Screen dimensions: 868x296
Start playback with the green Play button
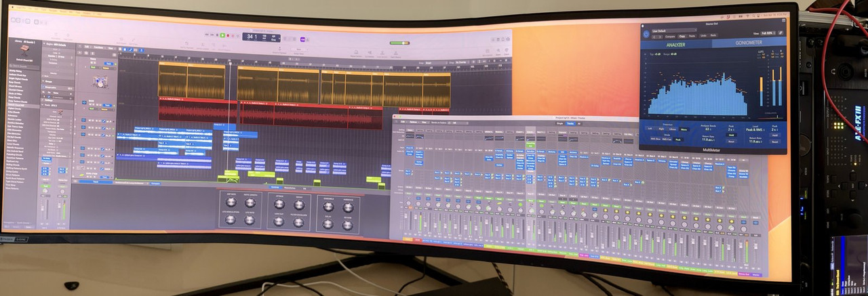(x=222, y=35)
